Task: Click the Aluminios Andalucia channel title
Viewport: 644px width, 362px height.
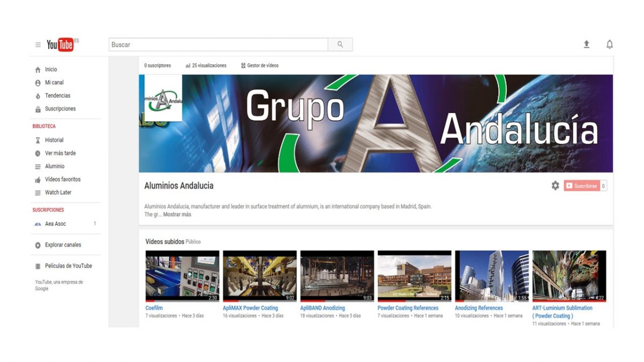Action: click(x=179, y=186)
